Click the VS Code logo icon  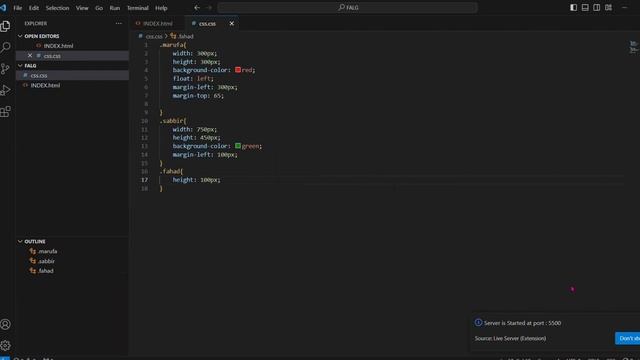[x=4, y=7]
